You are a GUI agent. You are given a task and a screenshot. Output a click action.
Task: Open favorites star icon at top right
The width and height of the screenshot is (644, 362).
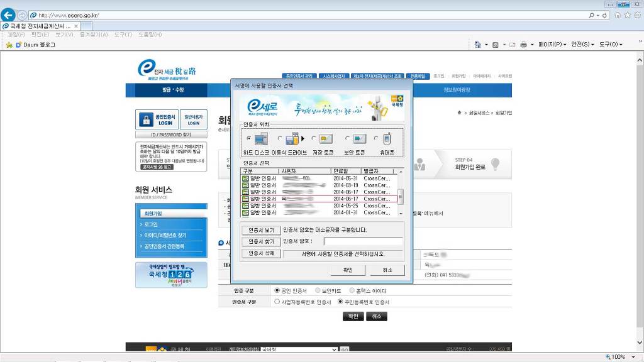[x=627, y=15]
